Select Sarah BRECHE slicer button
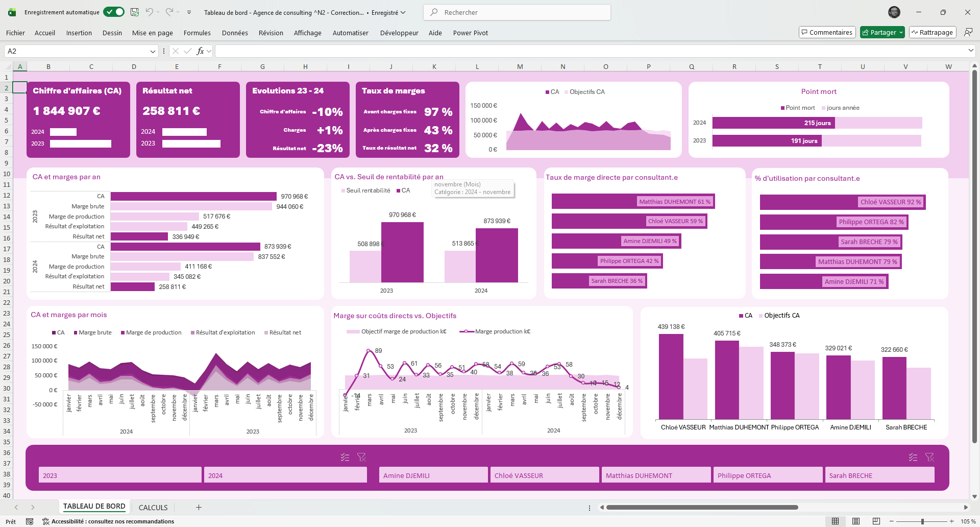The height and width of the screenshot is (527, 980). click(x=879, y=475)
